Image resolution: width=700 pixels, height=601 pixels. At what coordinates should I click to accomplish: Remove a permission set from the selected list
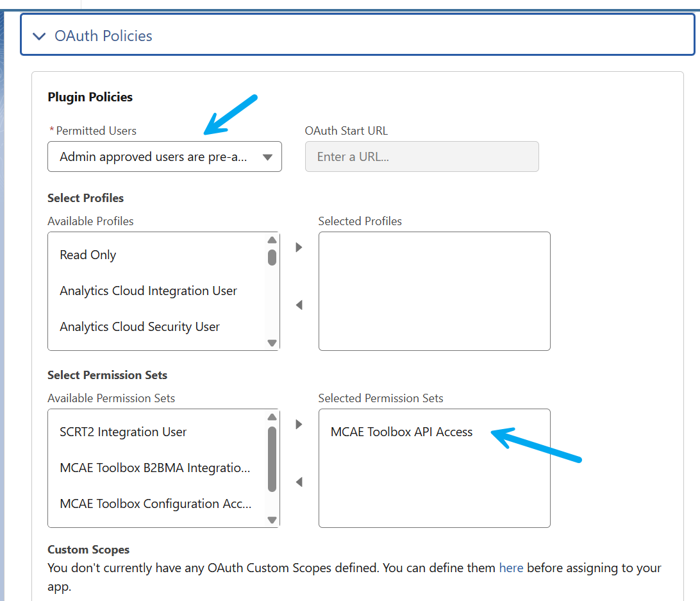point(299,482)
